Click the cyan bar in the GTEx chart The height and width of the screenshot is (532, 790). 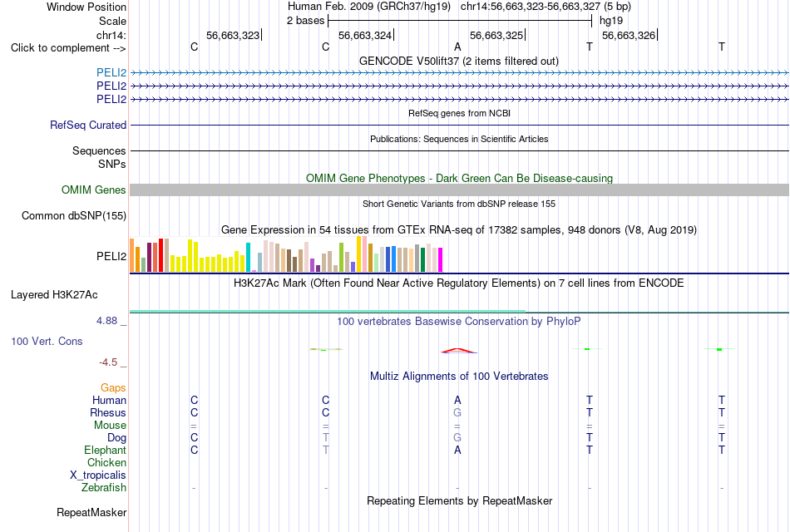click(x=248, y=258)
